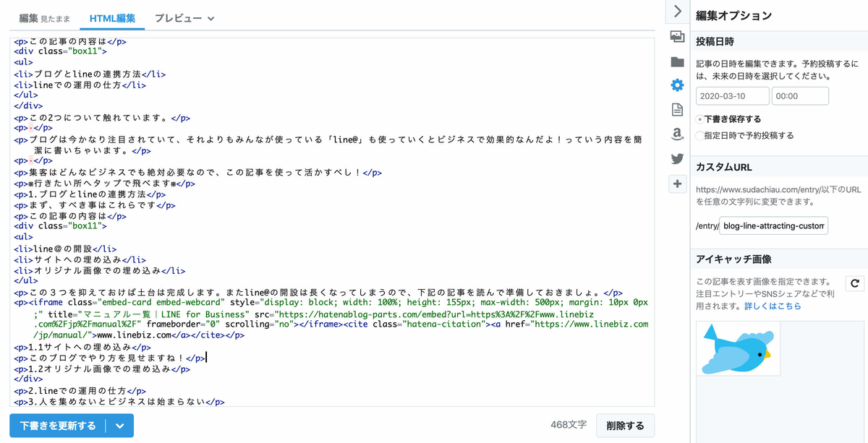
Task: Reload the eyecatch image with refresh button
Action: [x=854, y=283]
